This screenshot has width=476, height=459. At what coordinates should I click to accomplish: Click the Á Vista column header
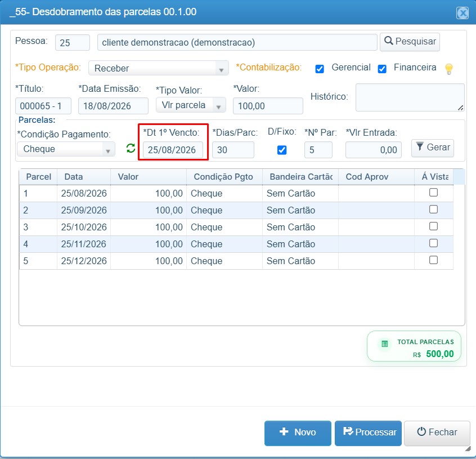pos(434,177)
